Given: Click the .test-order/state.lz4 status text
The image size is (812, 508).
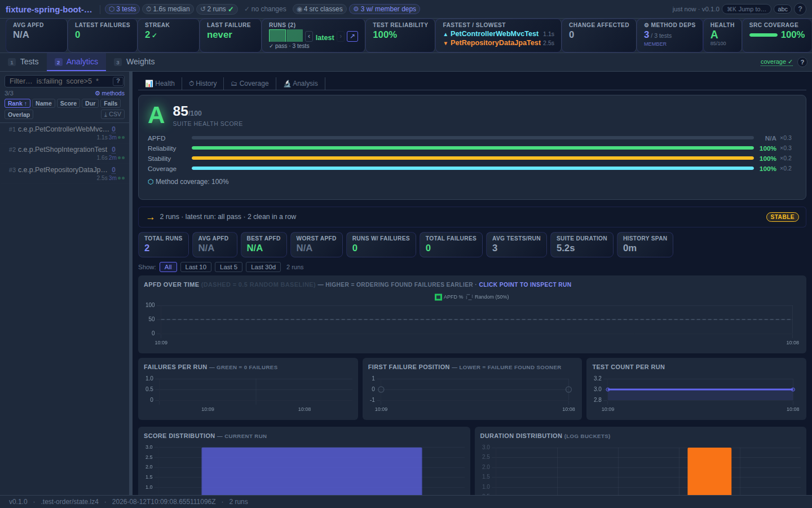Looking at the screenshot, I should click(70, 502).
